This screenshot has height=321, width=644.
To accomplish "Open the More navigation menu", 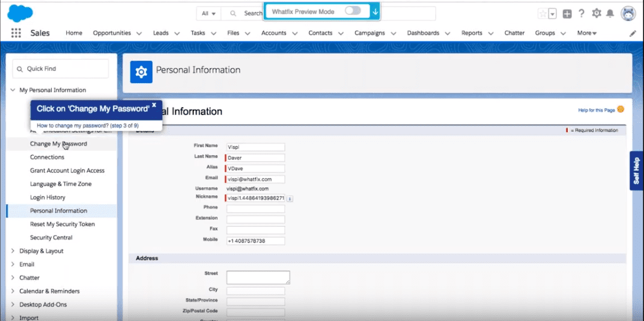I will (x=587, y=33).
